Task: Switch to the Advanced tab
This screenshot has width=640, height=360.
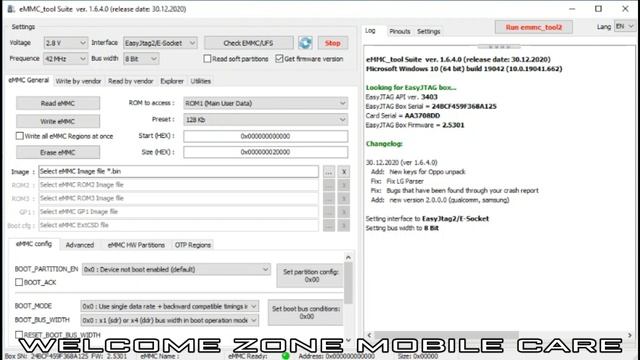Action: point(80,245)
